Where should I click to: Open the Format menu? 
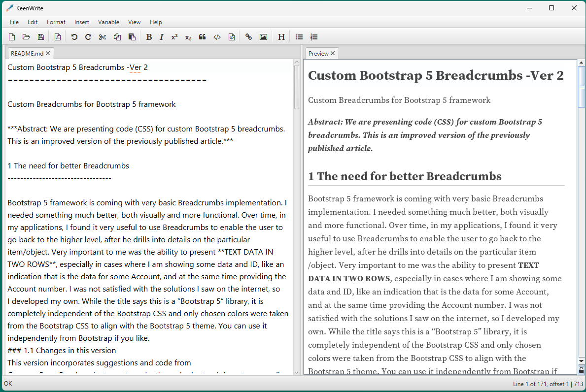point(56,22)
